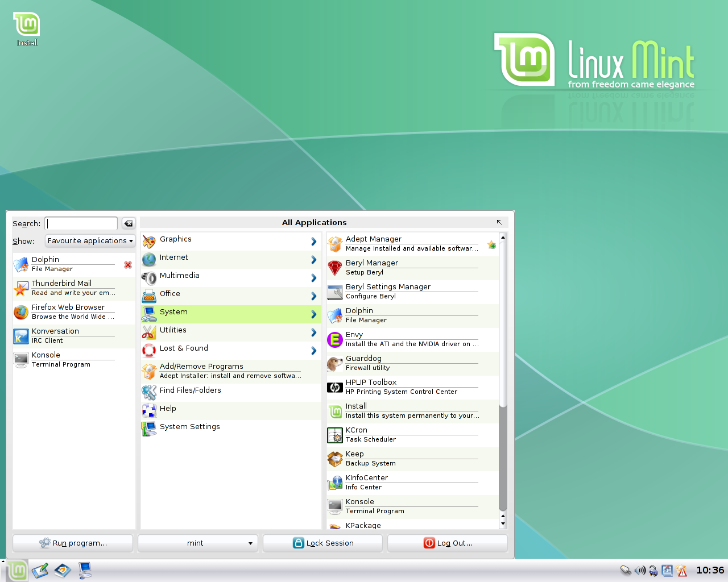This screenshot has width=728, height=582.
Task: Click the Log Out... button
Action: pos(448,543)
